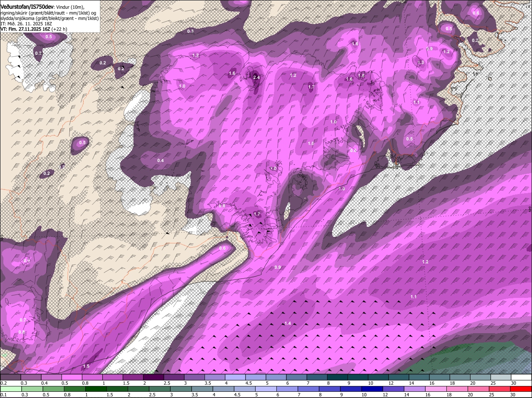This screenshot has height=398, width=532.
Task: Click the 1.8 value label on the map
Action: 361,76
